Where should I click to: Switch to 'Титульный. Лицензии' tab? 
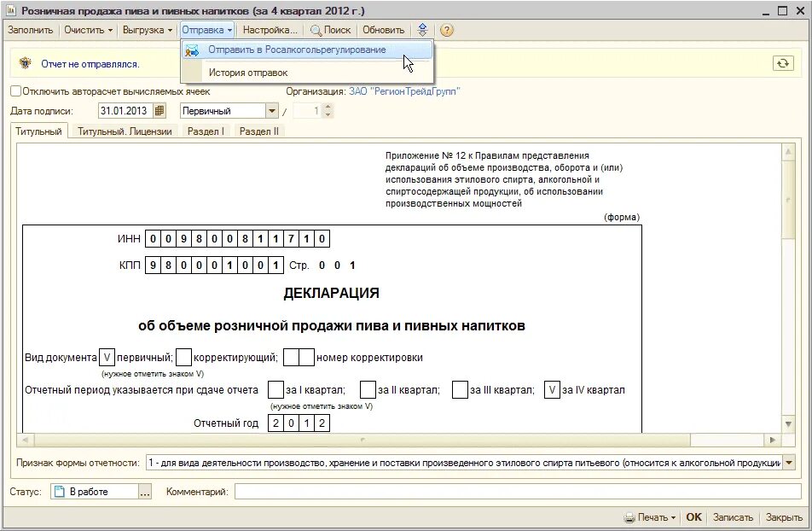click(x=125, y=131)
